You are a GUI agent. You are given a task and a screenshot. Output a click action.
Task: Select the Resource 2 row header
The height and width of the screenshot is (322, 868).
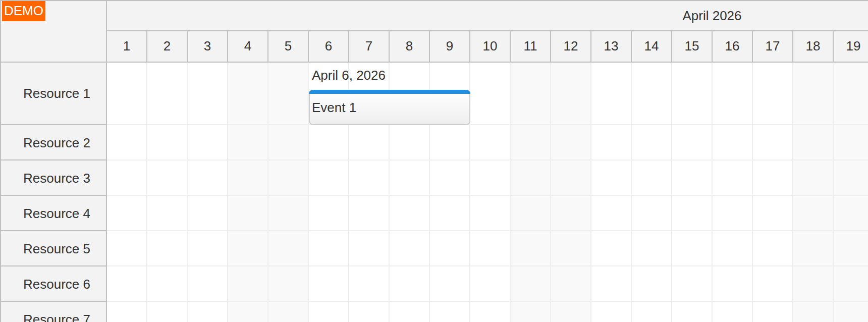56,142
